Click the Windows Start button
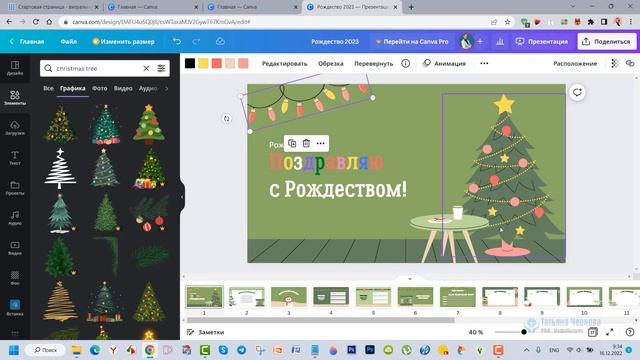The image size is (640, 360). [x=14, y=350]
